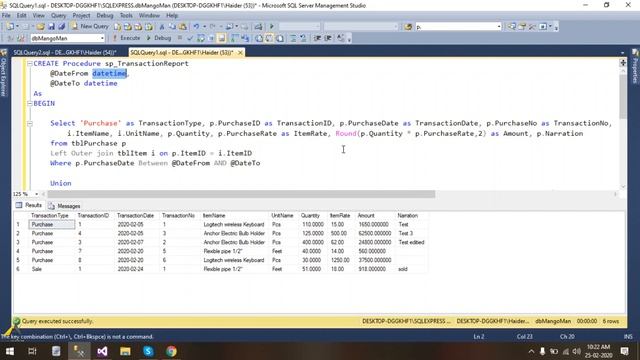Switch output to Results to File

pos(280,38)
